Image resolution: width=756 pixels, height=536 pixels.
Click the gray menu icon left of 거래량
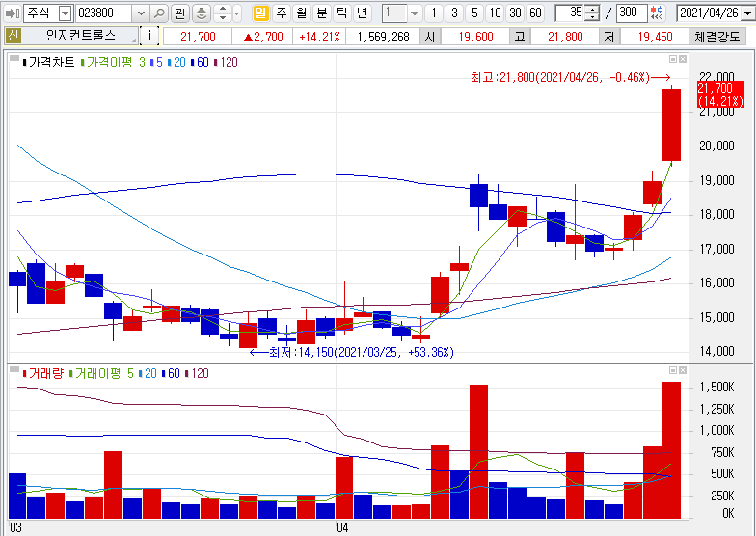14,370
